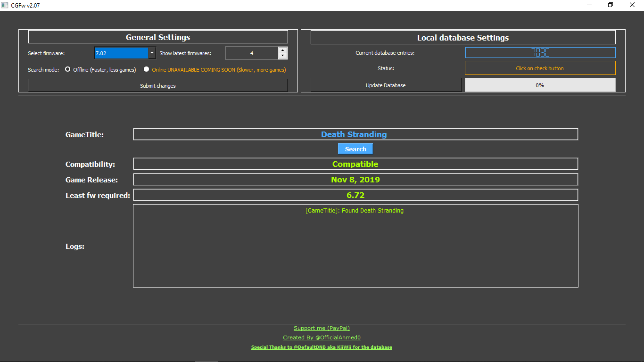This screenshot has width=644, height=362.
Task: Click the log entry 'Found Death Stranding'
Action: (x=355, y=211)
